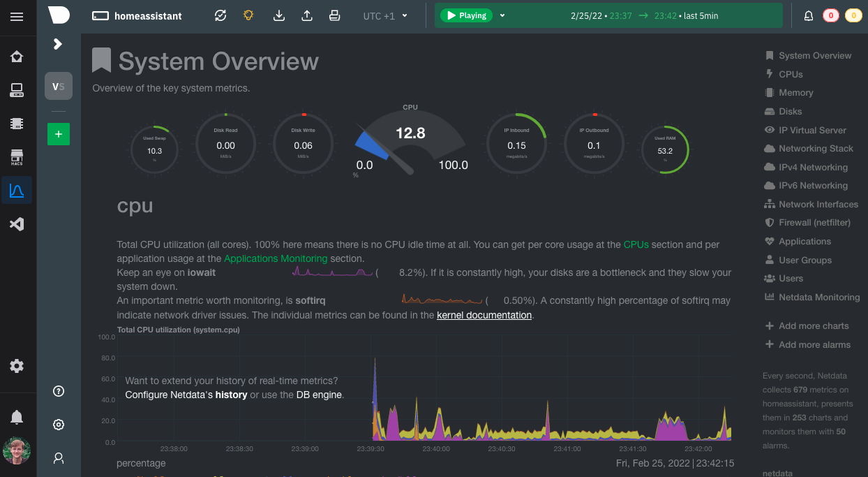Go to Memory section in right menu
Viewport: 868px width, 477px height.
(789, 92)
